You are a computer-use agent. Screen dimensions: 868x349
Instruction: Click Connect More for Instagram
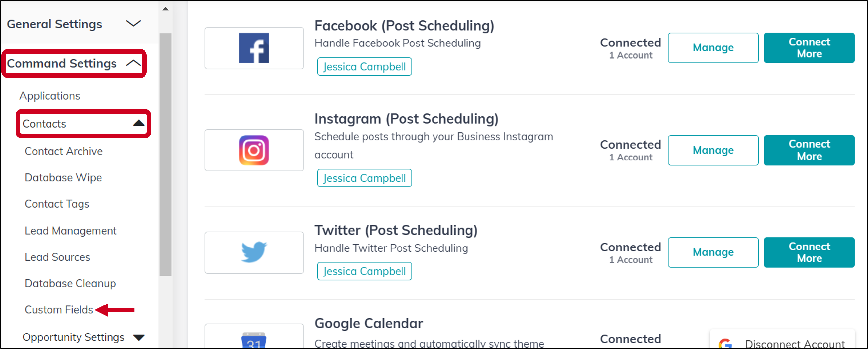(x=809, y=150)
